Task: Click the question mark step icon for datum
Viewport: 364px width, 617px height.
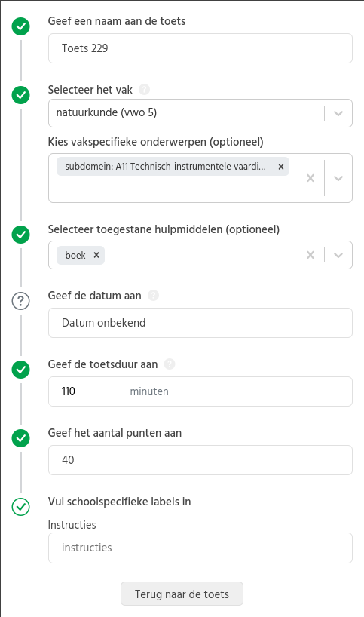Action: click(x=21, y=302)
